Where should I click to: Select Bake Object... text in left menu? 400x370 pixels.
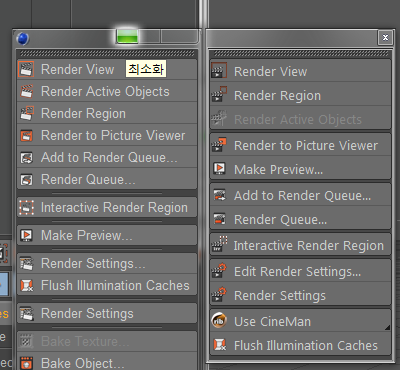click(x=82, y=363)
